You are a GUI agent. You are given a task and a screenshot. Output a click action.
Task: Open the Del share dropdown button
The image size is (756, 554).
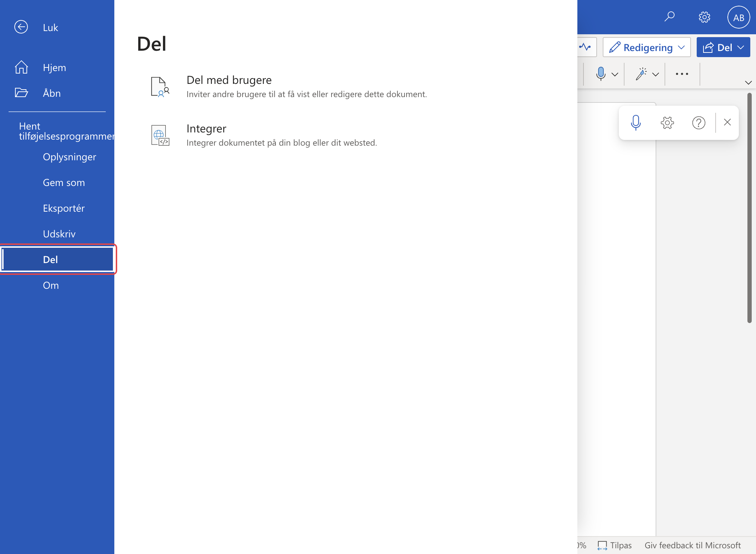pos(723,47)
